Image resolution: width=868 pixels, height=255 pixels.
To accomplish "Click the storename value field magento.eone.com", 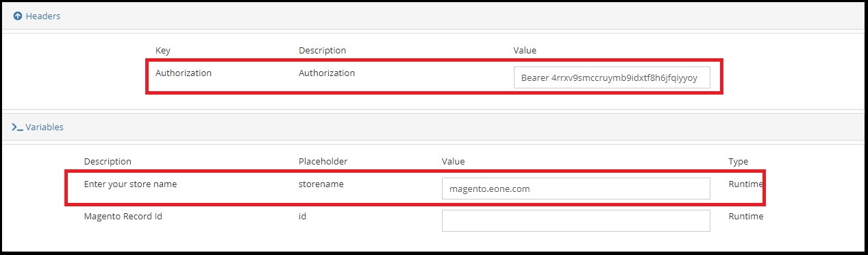I will 575,189.
